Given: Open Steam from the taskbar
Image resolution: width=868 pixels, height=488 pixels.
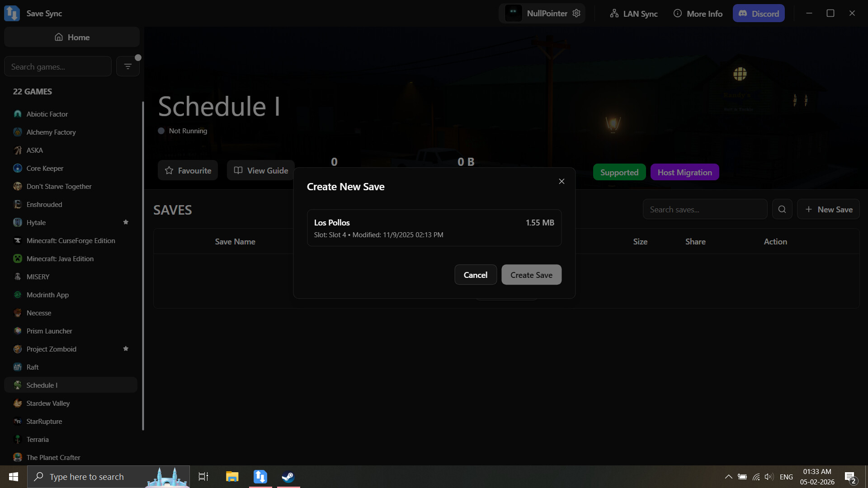Looking at the screenshot, I should coord(288,476).
